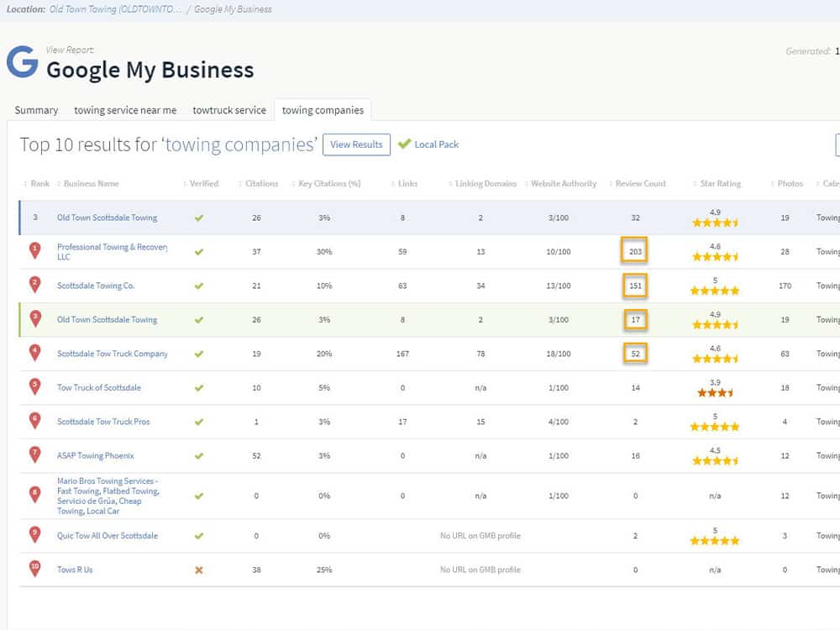Click the verified checkmark for ASAP Towing Phoenix
Screen dimensions: 840x630
[199, 456]
